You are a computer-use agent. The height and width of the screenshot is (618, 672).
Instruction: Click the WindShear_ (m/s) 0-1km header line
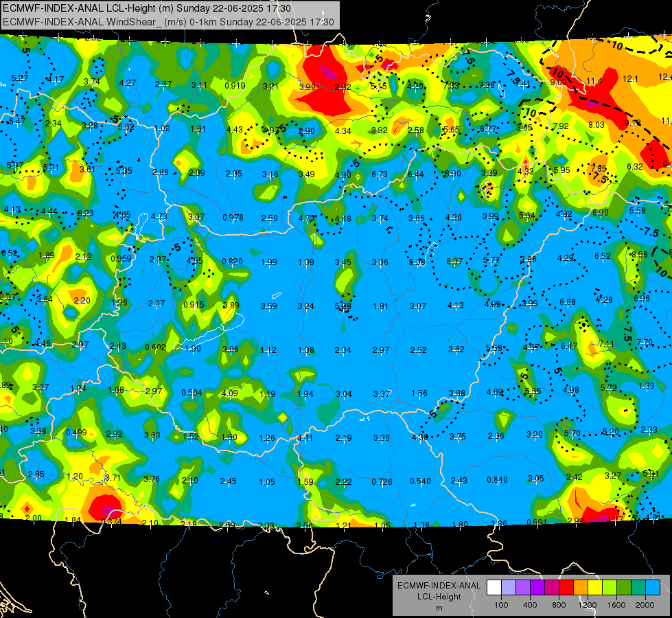(168, 22)
